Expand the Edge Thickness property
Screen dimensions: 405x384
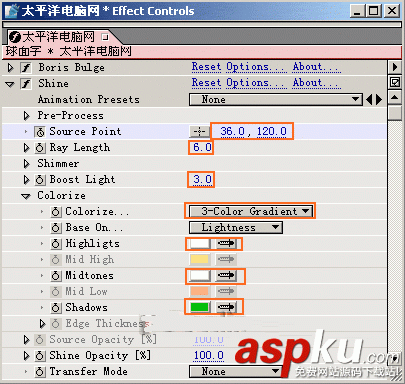pyautogui.click(x=42, y=324)
